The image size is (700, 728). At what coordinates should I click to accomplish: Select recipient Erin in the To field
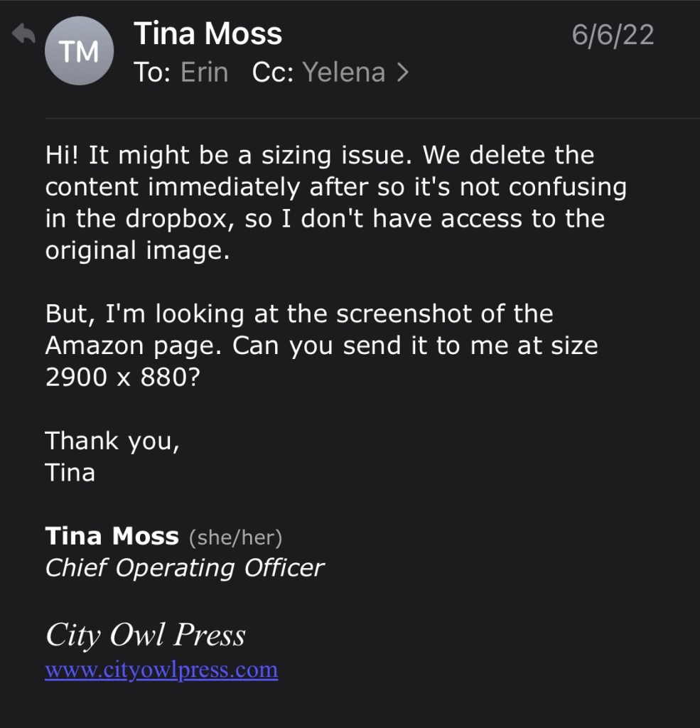[204, 72]
